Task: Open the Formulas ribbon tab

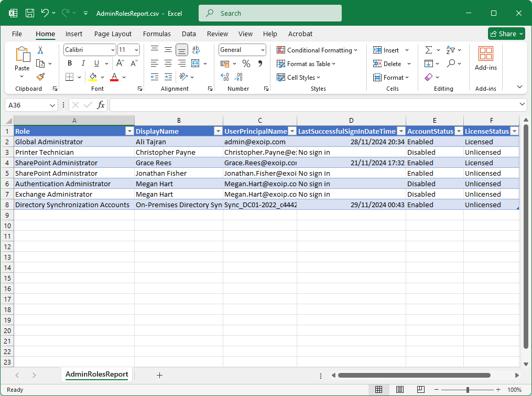Action: click(157, 34)
